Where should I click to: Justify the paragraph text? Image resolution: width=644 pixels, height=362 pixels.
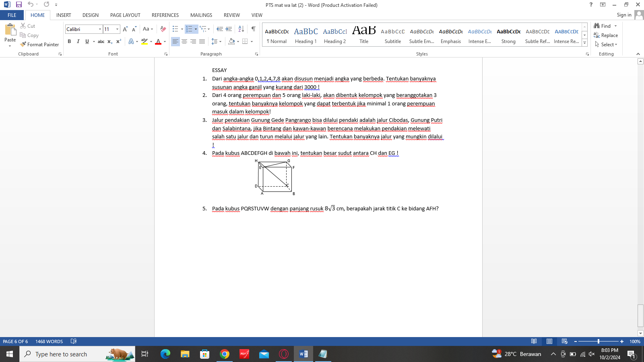pyautogui.click(x=202, y=41)
